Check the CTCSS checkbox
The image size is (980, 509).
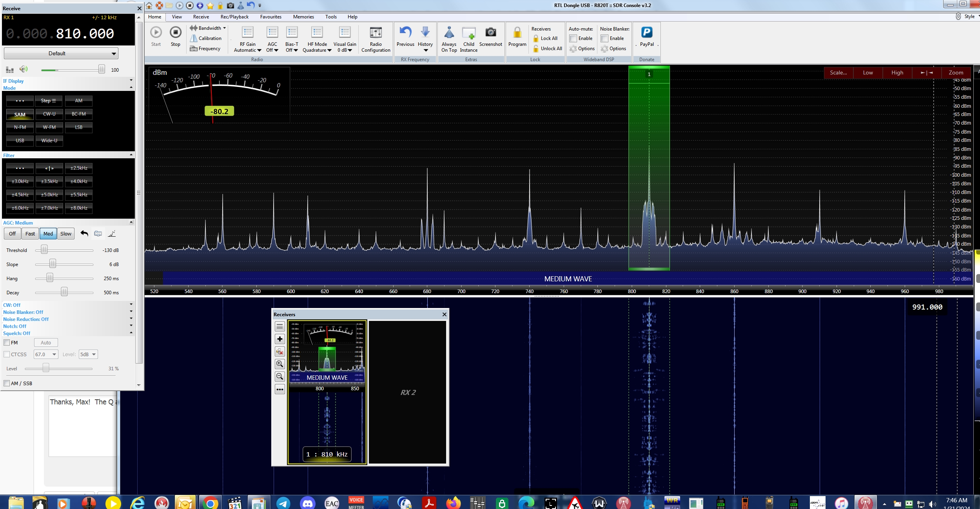click(x=7, y=354)
